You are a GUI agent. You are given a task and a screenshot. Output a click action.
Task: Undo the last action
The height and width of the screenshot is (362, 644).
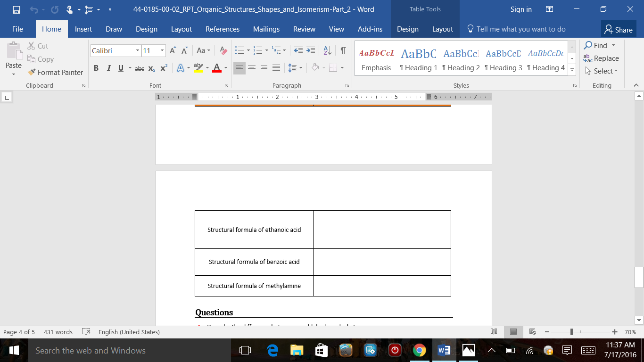tap(33, 9)
